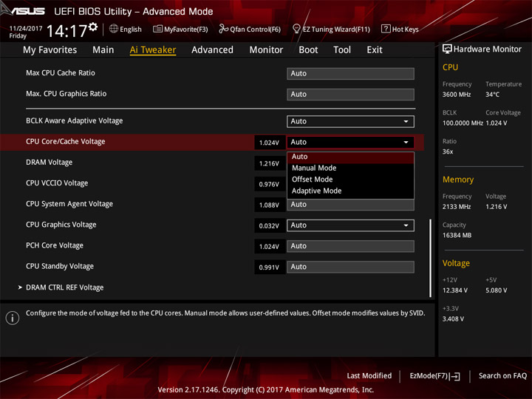532x399 pixels.
Task: Select the CPU Core/Cache Voltage label
Action: pyautogui.click(x=66, y=141)
